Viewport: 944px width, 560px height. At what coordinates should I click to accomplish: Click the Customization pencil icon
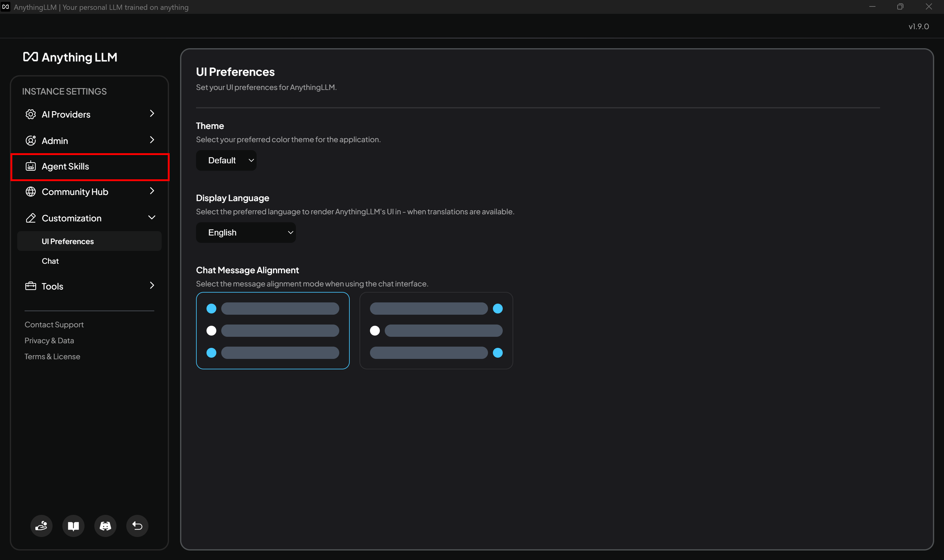coord(31,218)
